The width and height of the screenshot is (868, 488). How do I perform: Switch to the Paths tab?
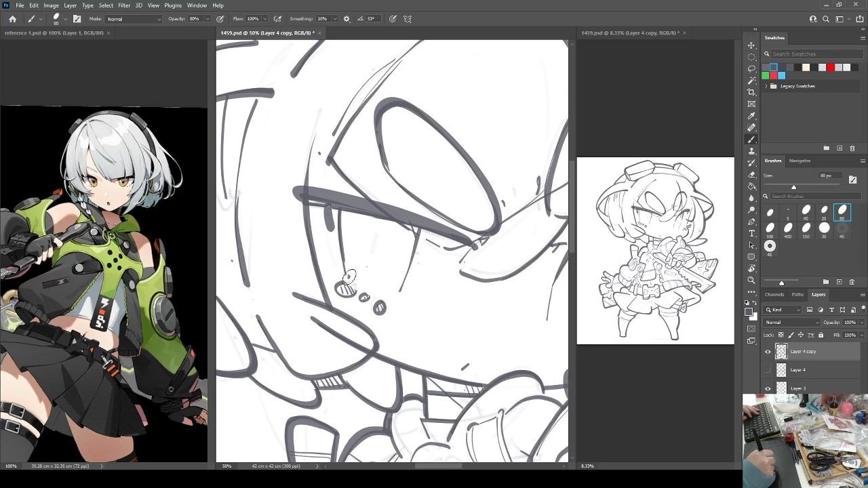coord(797,294)
